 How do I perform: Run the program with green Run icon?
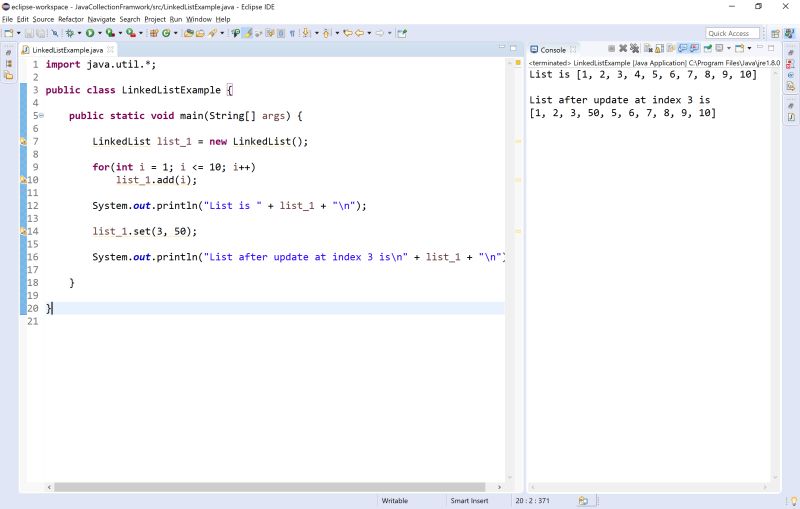coord(90,33)
